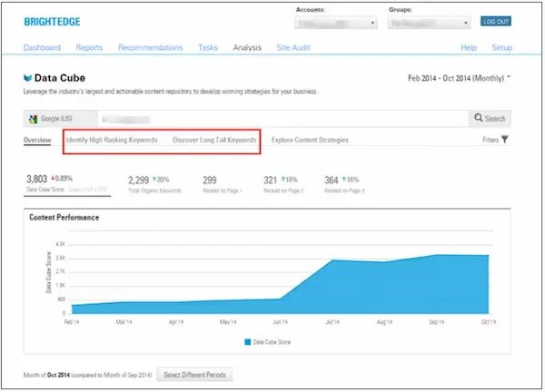Click the Oct'14 axis label

tap(489, 322)
